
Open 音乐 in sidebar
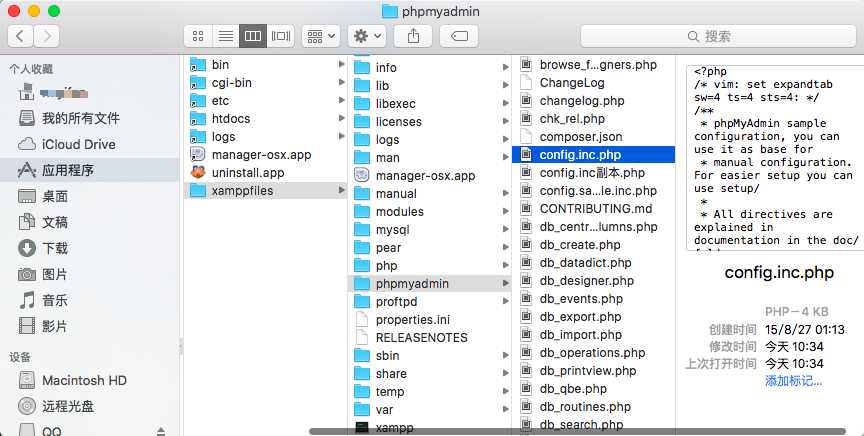point(89,300)
